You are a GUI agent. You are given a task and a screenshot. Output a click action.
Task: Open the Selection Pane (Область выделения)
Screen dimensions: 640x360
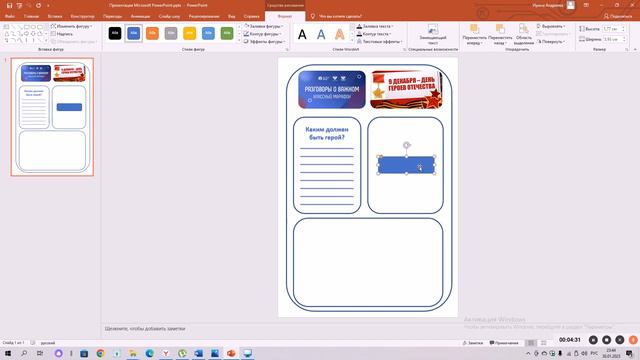click(524, 34)
